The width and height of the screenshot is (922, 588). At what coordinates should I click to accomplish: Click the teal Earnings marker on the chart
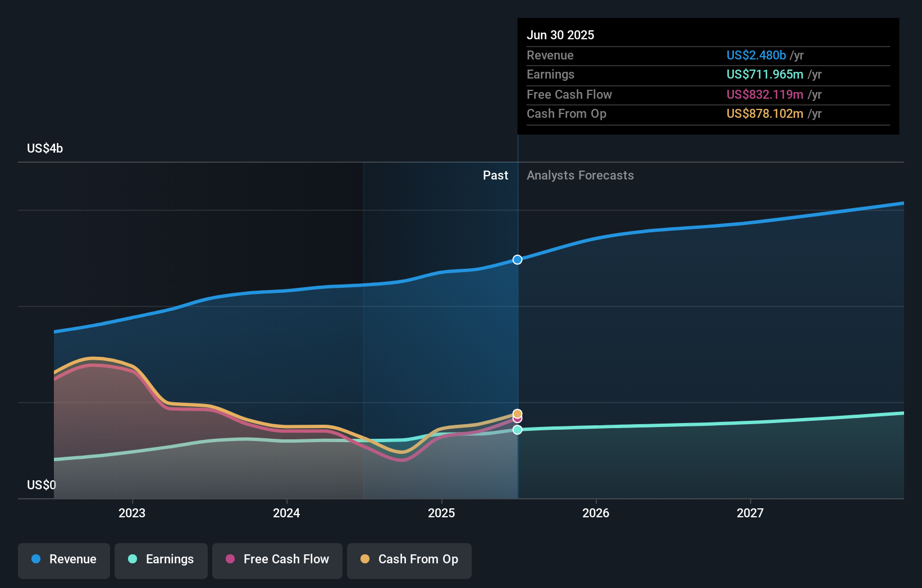(517, 430)
